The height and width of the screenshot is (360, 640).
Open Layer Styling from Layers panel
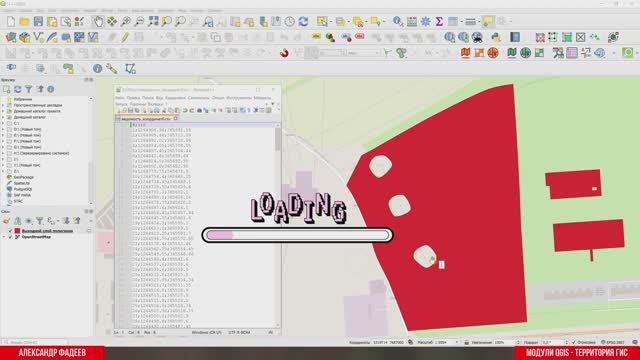[x=7, y=221]
